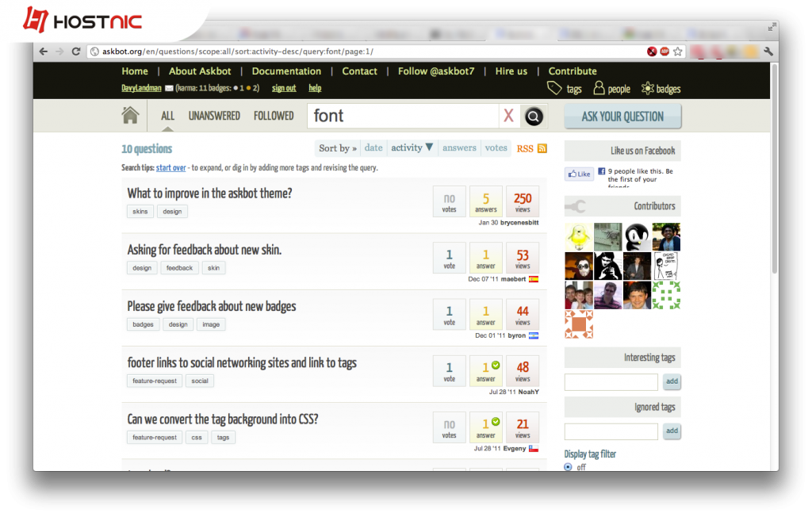Viewport: 812px width, 517px height.
Task: Click the sign out link
Action: coord(284,89)
